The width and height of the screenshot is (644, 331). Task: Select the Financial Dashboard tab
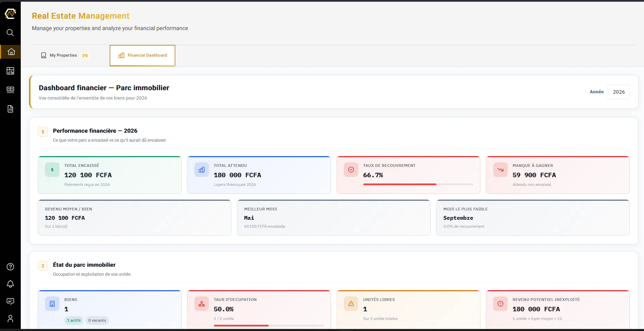142,55
